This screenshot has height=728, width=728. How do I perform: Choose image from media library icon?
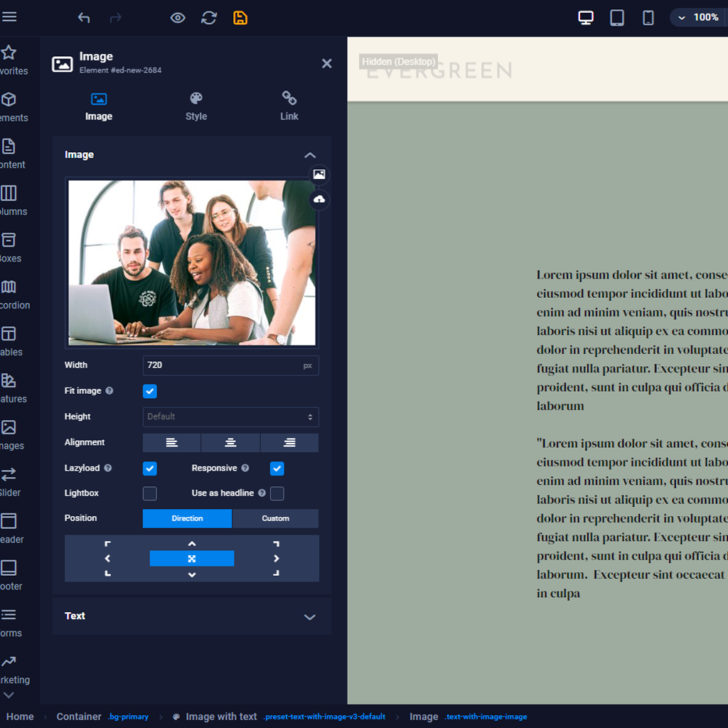click(x=319, y=175)
